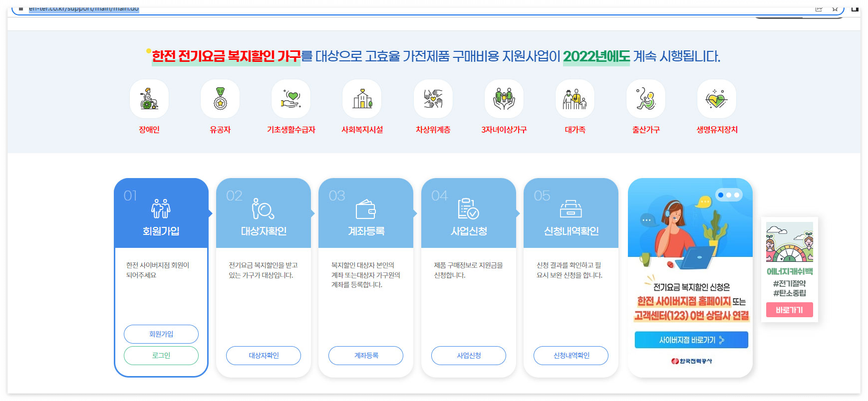Select the second banner carousel dot

[729, 195]
